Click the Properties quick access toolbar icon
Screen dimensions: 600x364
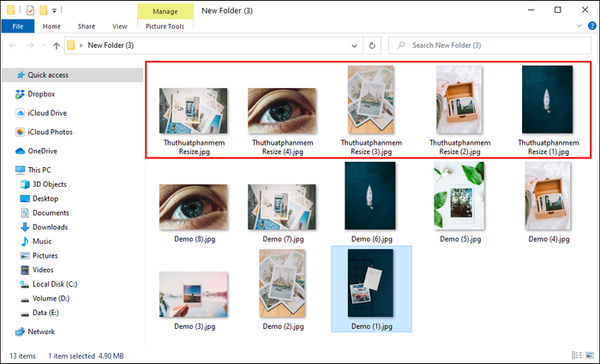(x=30, y=10)
